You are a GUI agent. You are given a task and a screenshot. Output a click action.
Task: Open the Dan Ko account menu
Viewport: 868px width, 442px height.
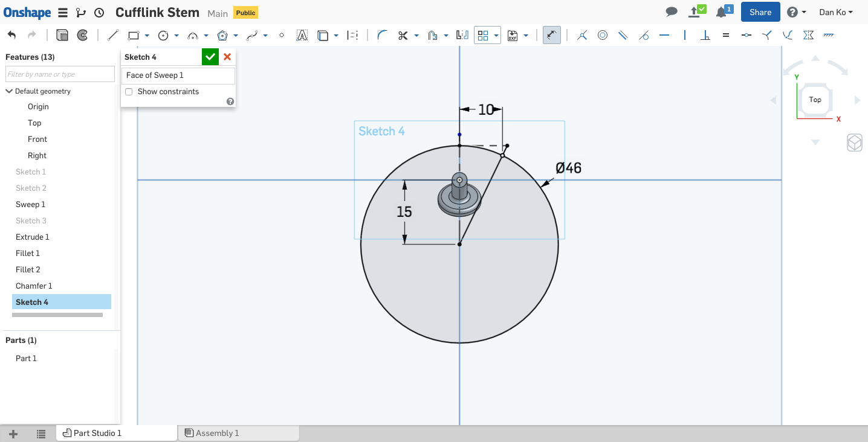(835, 12)
